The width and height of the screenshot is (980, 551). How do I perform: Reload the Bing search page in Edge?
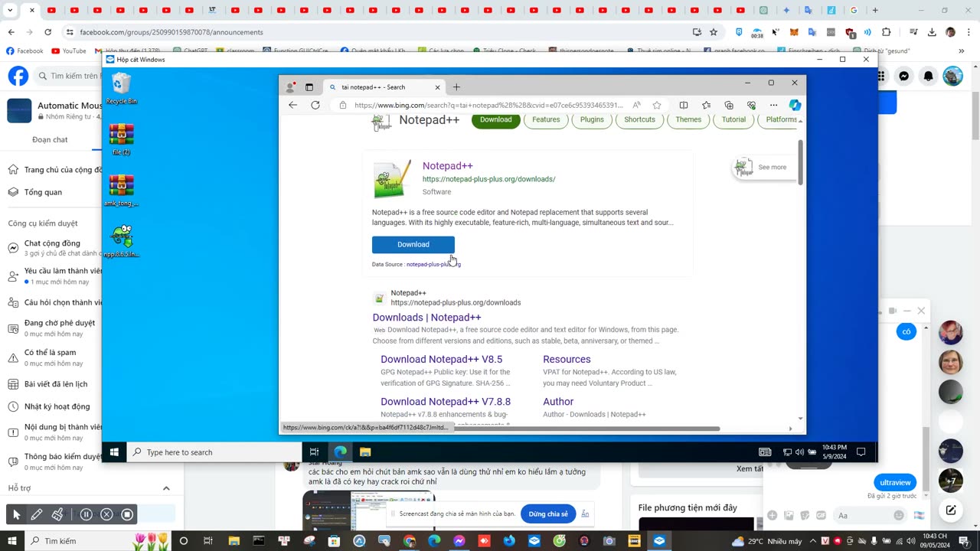(315, 105)
